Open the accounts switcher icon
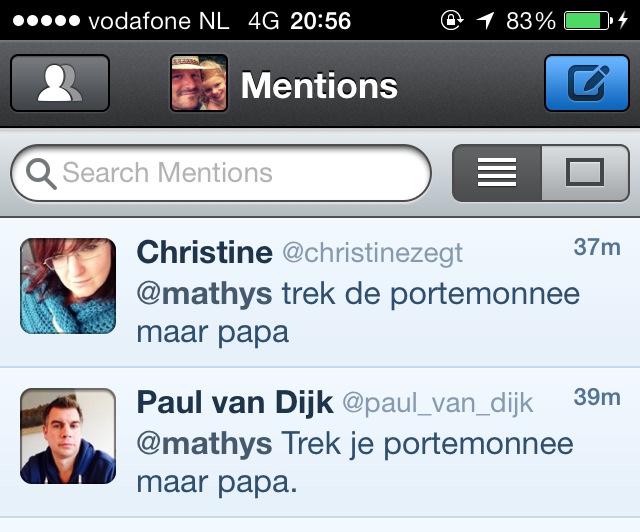 click(59, 84)
